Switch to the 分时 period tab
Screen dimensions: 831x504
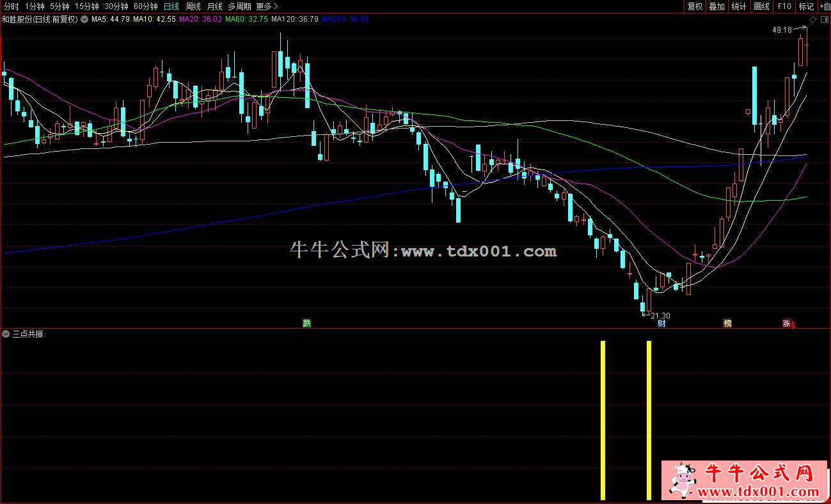[11, 6]
